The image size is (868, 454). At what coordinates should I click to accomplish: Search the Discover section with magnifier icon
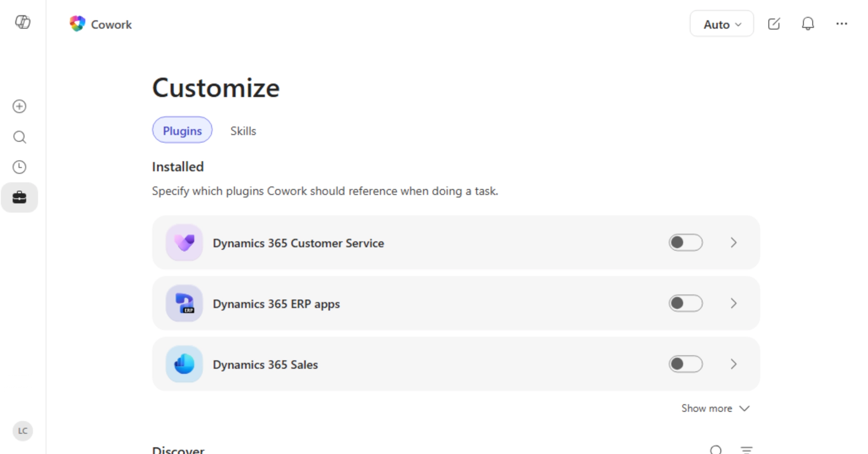(716, 450)
